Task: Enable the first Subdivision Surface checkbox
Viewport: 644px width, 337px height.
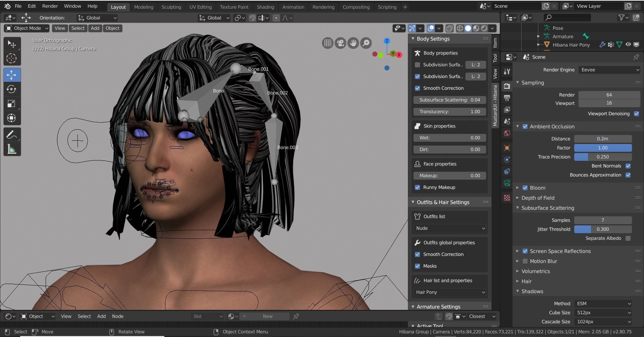Action: click(417, 65)
